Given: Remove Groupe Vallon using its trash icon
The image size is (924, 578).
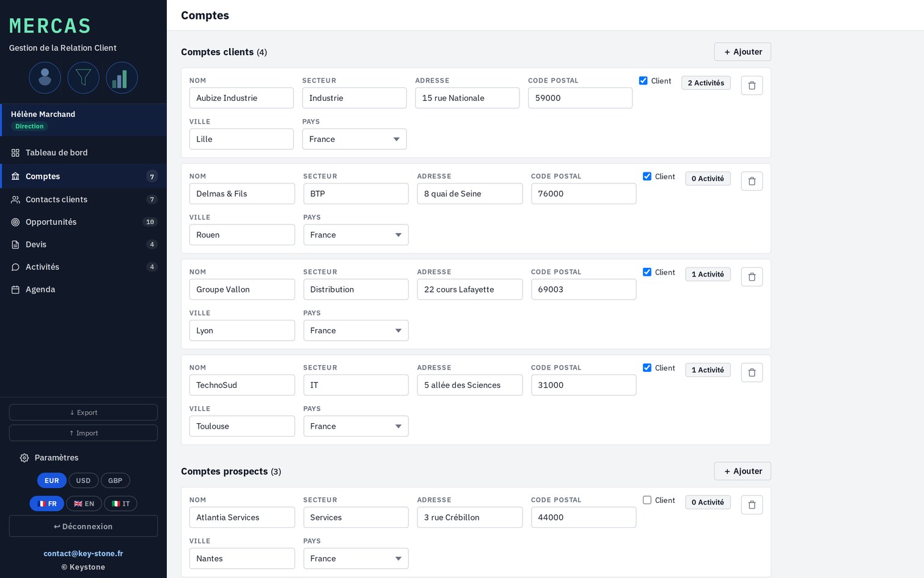Looking at the screenshot, I should coord(752,277).
